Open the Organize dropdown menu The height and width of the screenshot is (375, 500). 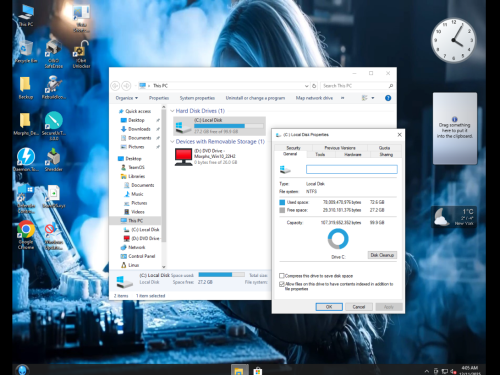point(127,98)
